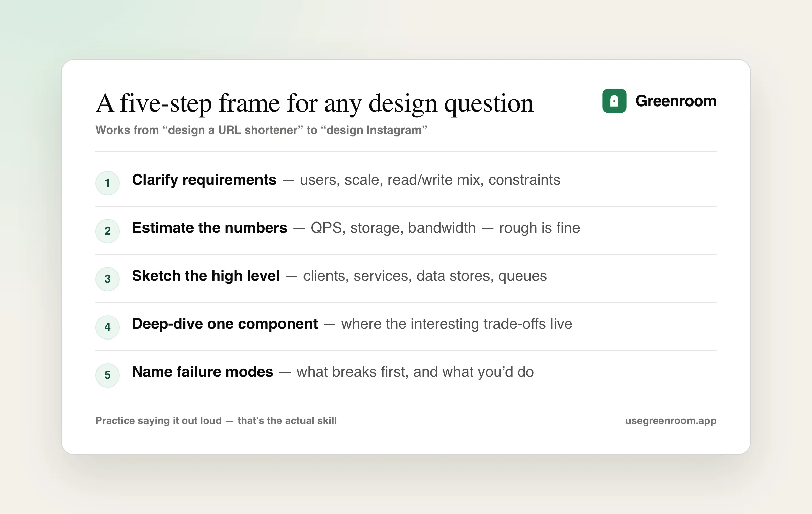
Task: Select the step 2 number badge
Action: click(x=108, y=231)
